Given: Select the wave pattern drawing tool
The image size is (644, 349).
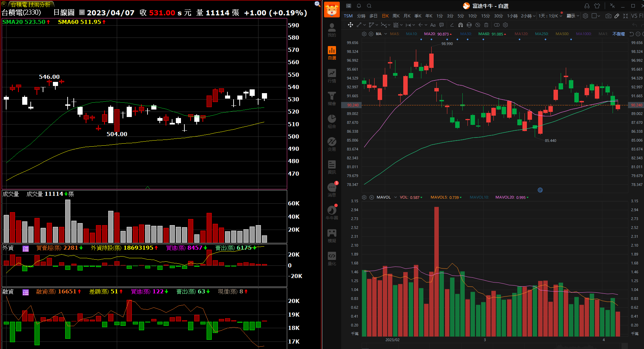Looking at the screenshot, I should [384, 25].
